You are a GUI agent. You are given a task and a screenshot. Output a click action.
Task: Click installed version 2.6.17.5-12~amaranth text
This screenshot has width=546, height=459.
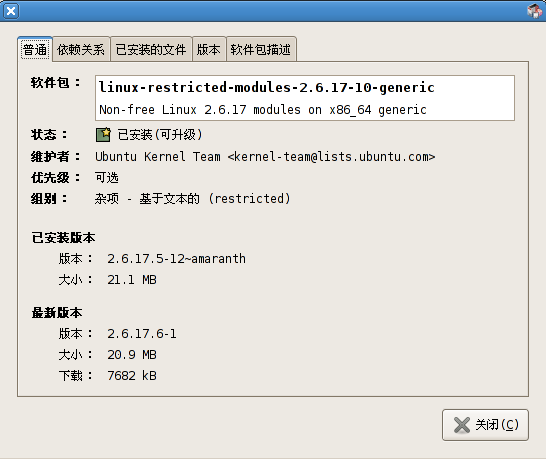177,259
